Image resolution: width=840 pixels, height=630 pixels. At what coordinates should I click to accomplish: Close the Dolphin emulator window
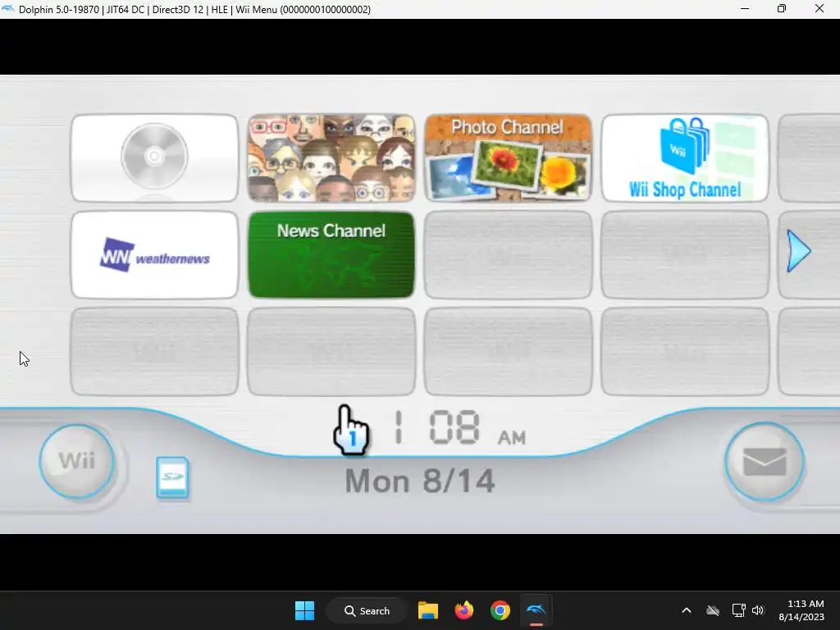819,9
